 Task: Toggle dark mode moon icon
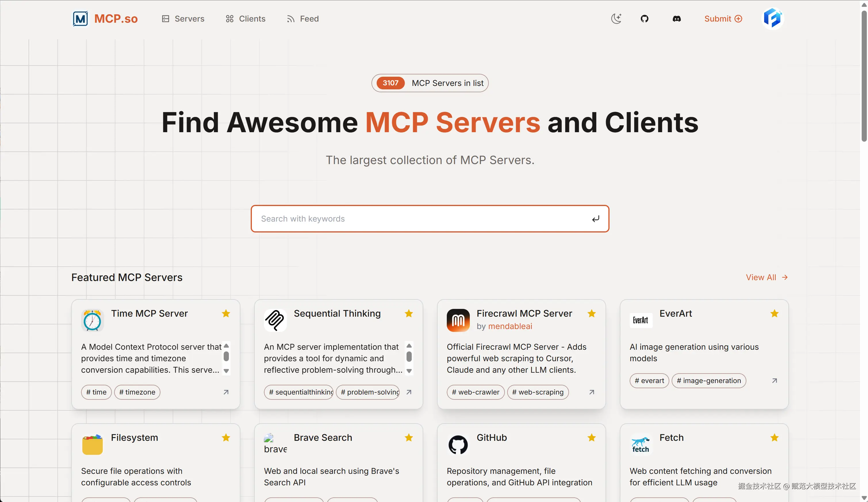click(616, 19)
